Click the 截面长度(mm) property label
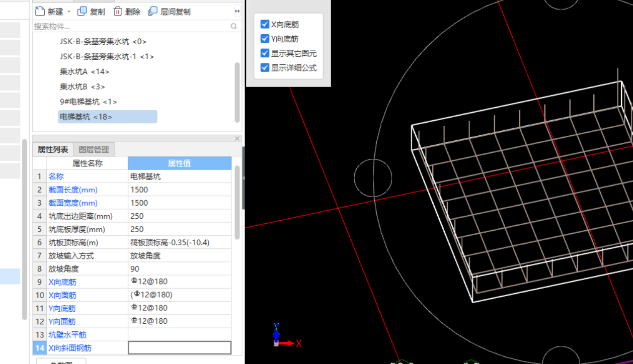Image resolution: width=633 pixels, height=364 pixels. (x=73, y=190)
